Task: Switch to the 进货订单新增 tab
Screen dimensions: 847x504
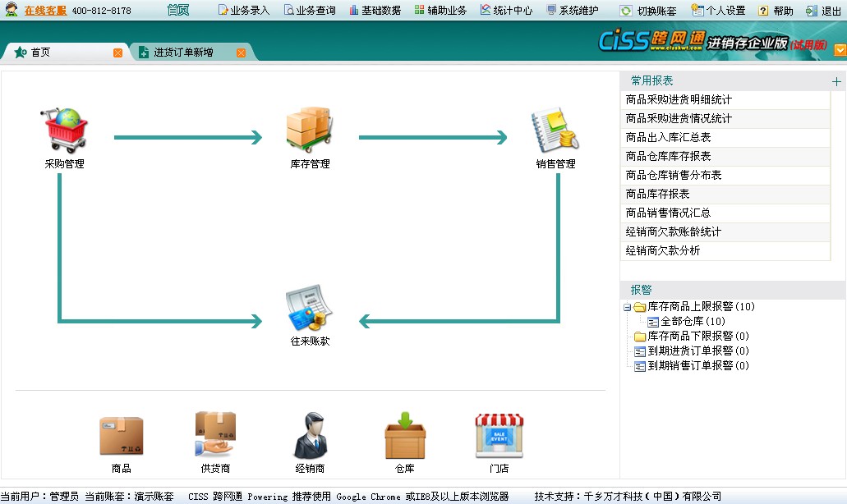Action: pyautogui.click(x=183, y=53)
